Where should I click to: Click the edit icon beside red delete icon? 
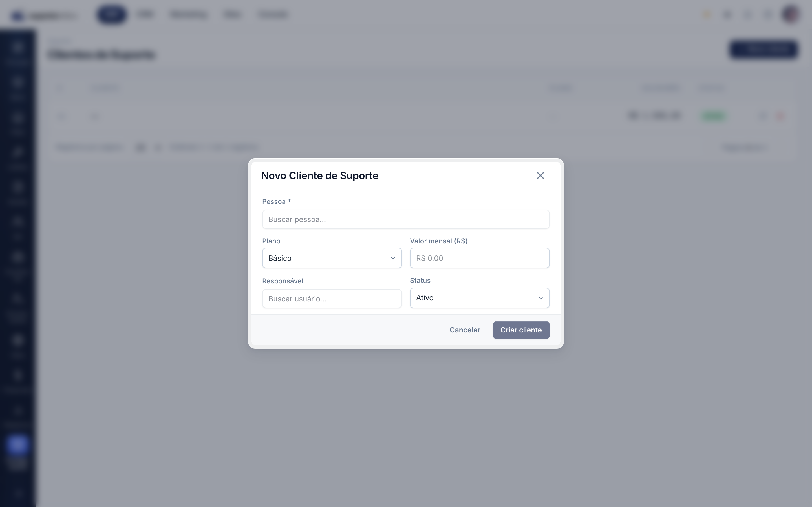tap(762, 116)
